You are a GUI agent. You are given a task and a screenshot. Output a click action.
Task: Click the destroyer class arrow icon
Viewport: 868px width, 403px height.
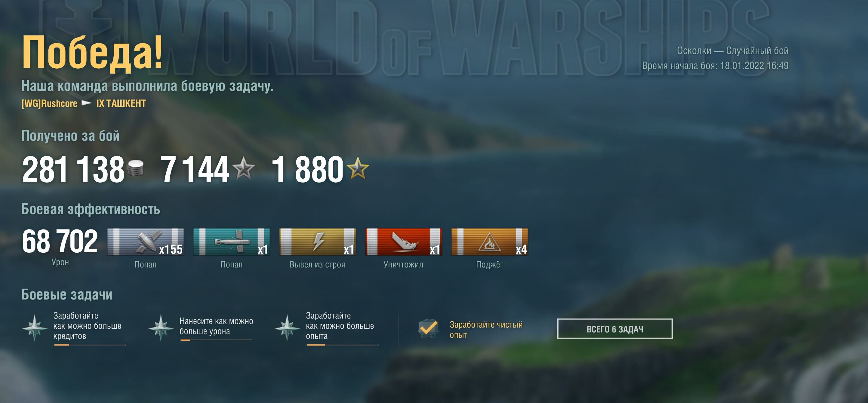[x=87, y=103]
